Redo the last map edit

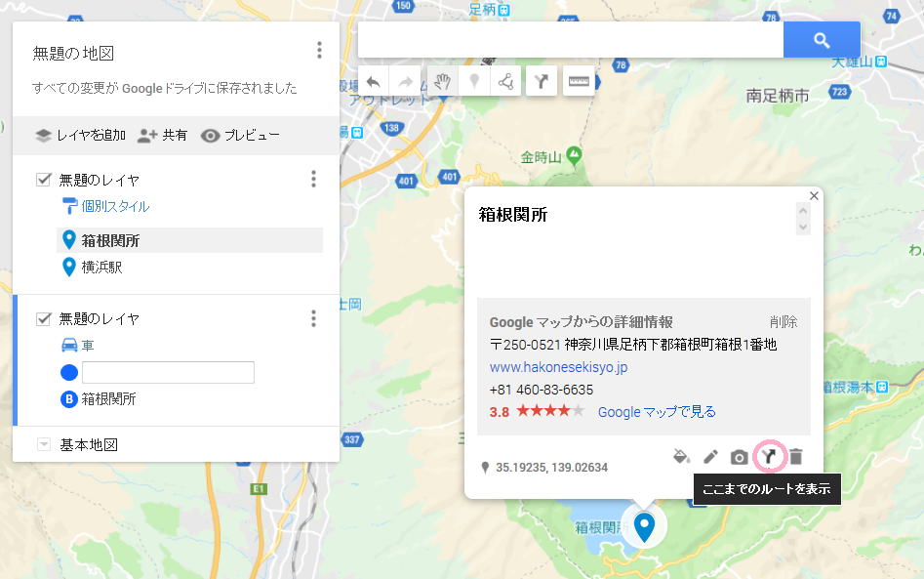(406, 81)
